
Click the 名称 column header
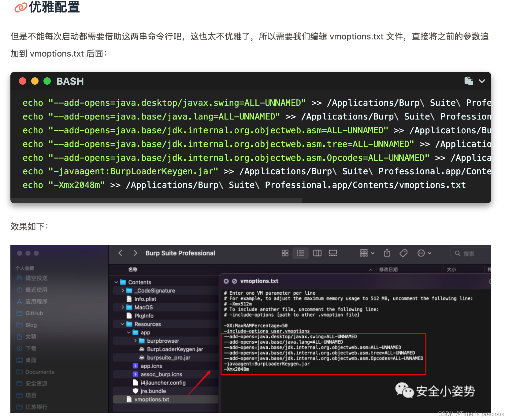133,269
